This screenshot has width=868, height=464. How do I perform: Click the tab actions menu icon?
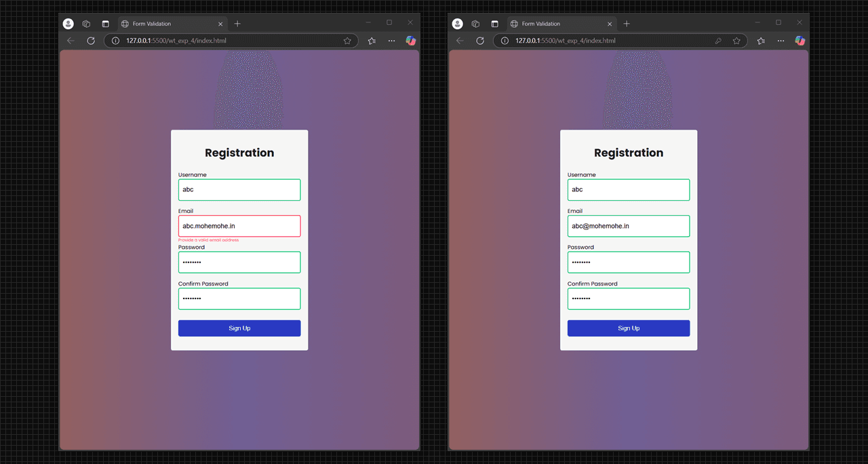pyautogui.click(x=105, y=23)
